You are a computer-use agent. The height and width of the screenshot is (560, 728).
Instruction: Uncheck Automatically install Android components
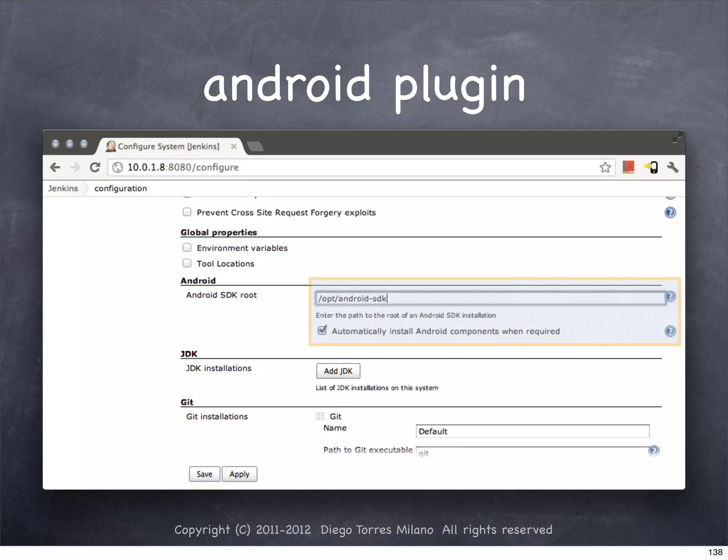(322, 330)
